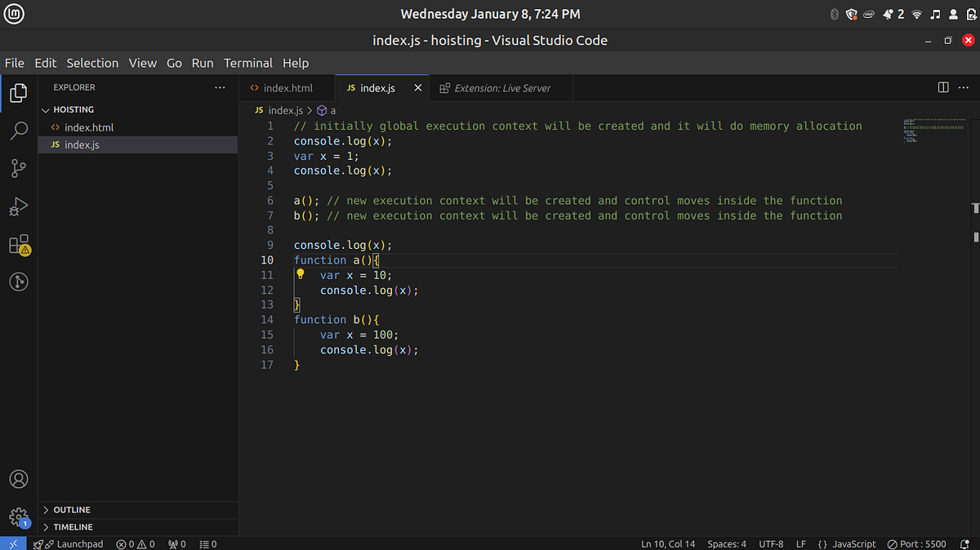Change file encoding UTF-8
980x550 pixels.
(x=771, y=543)
